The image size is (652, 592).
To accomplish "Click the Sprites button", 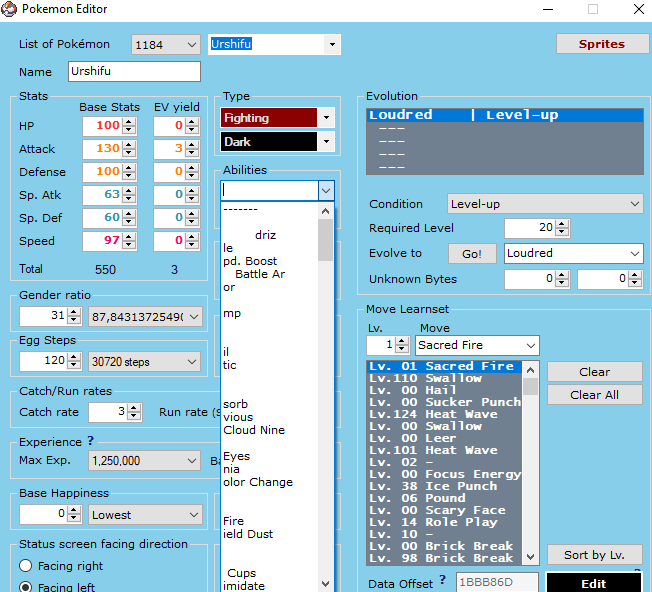I will pyautogui.click(x=601, y=44).
